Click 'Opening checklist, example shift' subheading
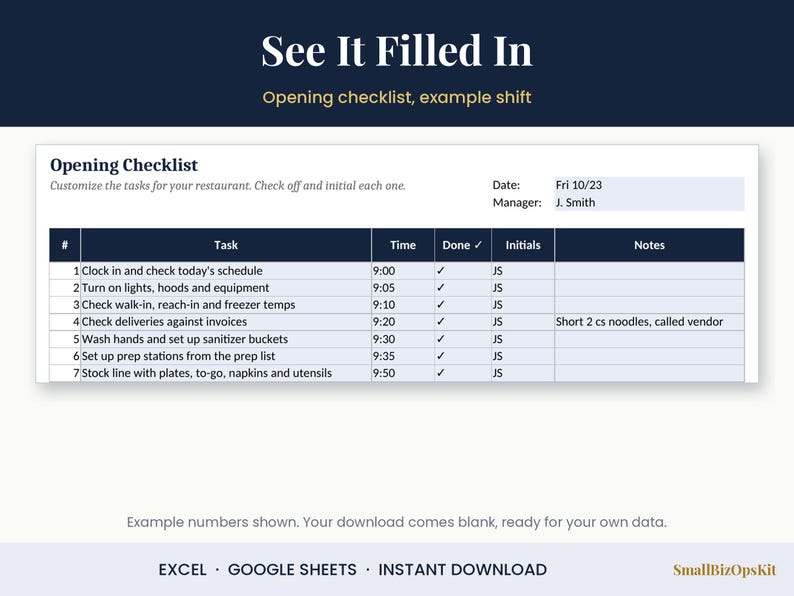 pos(397,97)
